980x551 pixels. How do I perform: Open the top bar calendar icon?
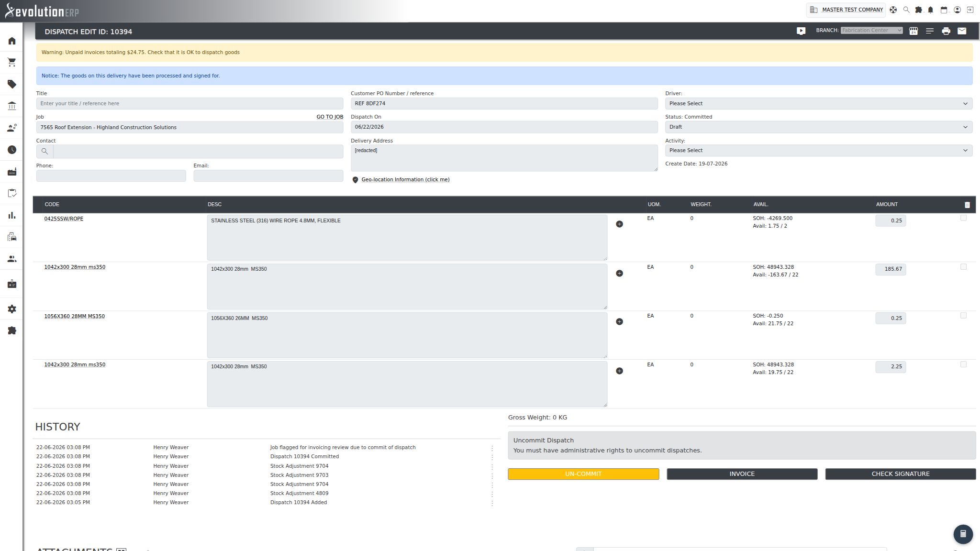(x=944, y=10)
